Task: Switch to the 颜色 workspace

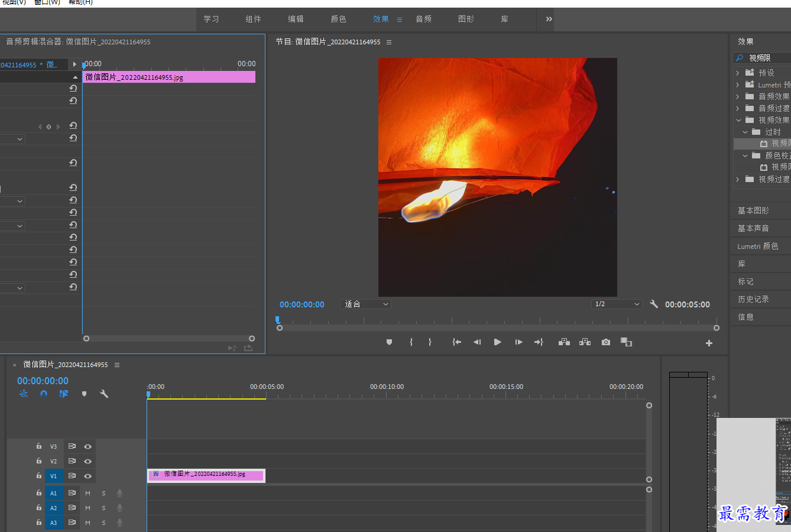Action: pos(338,19)
